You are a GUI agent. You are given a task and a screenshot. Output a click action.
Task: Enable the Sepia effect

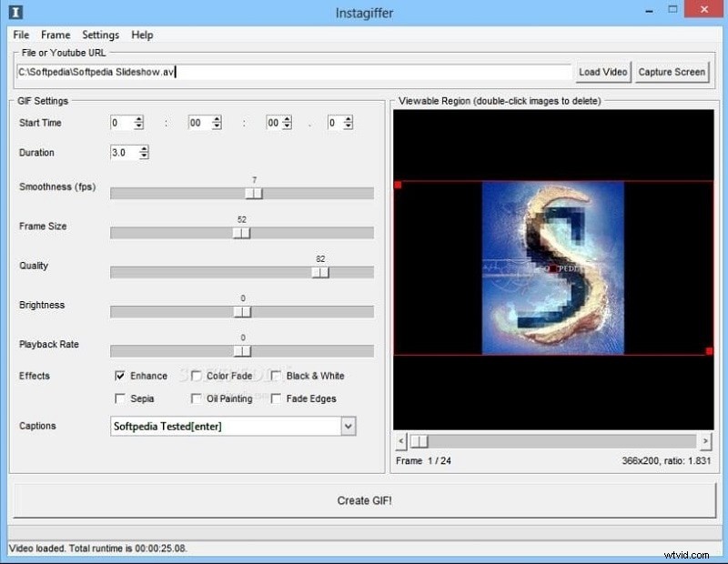click(x=121, y=398)
